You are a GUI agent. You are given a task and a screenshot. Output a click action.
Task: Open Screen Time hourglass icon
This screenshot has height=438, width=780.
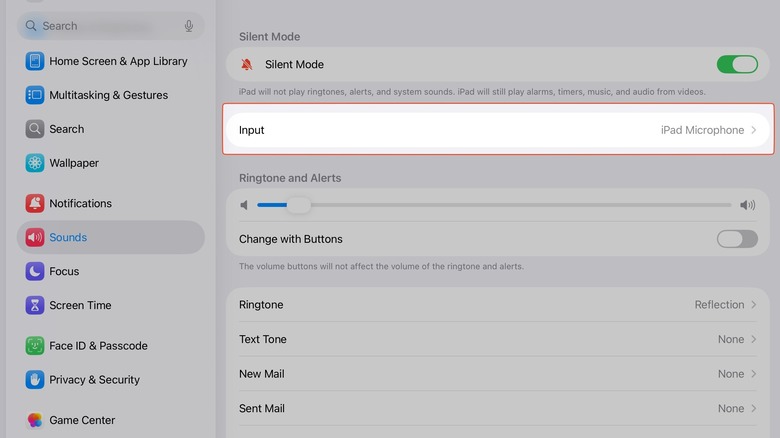tap(35, 305)
